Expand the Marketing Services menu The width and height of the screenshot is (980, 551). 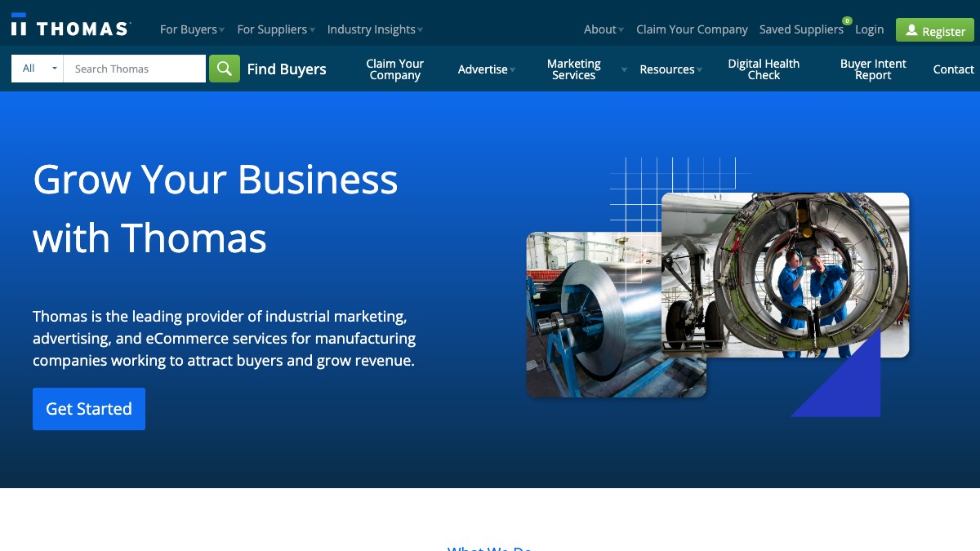574,69
